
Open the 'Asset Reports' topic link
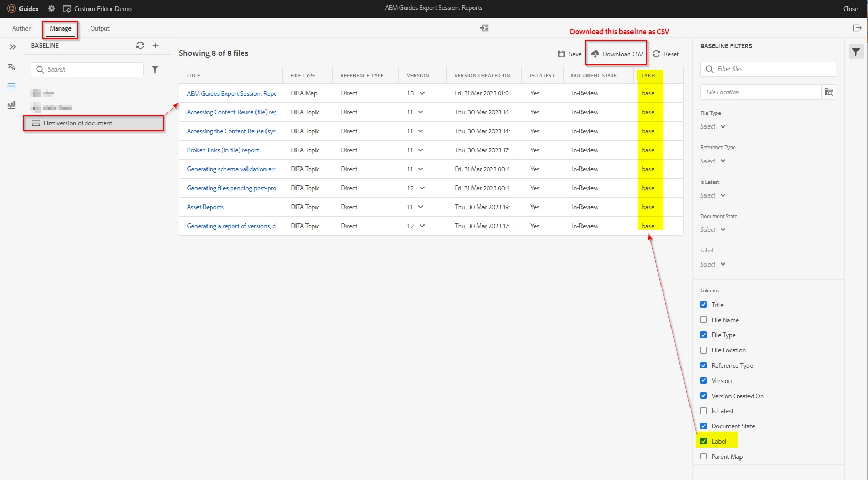(205, 207)
